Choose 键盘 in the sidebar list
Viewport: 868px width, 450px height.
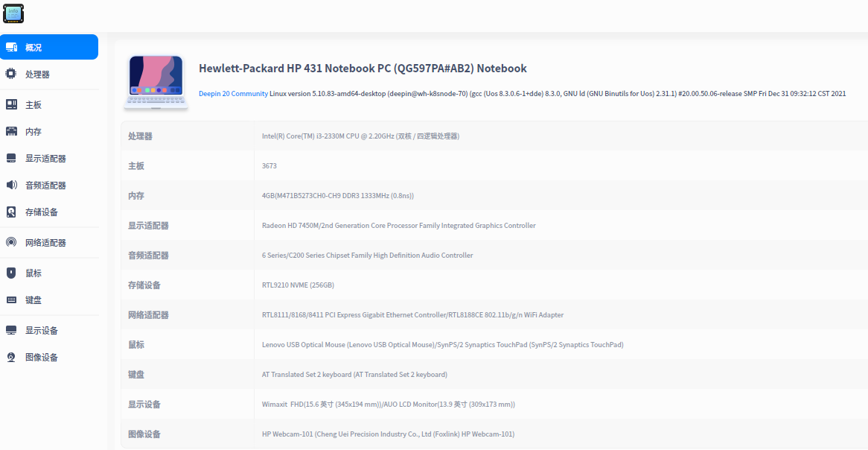click(x=49, y=300)
